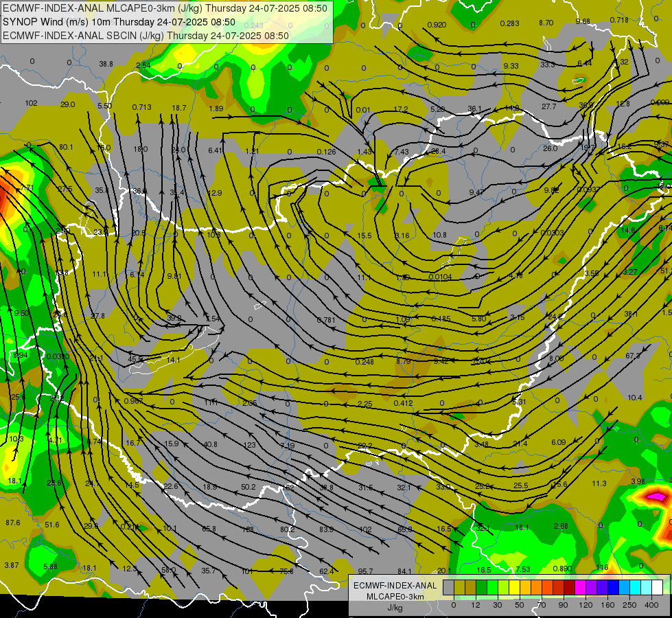Click the map value '0.248'

pos(364,362)
